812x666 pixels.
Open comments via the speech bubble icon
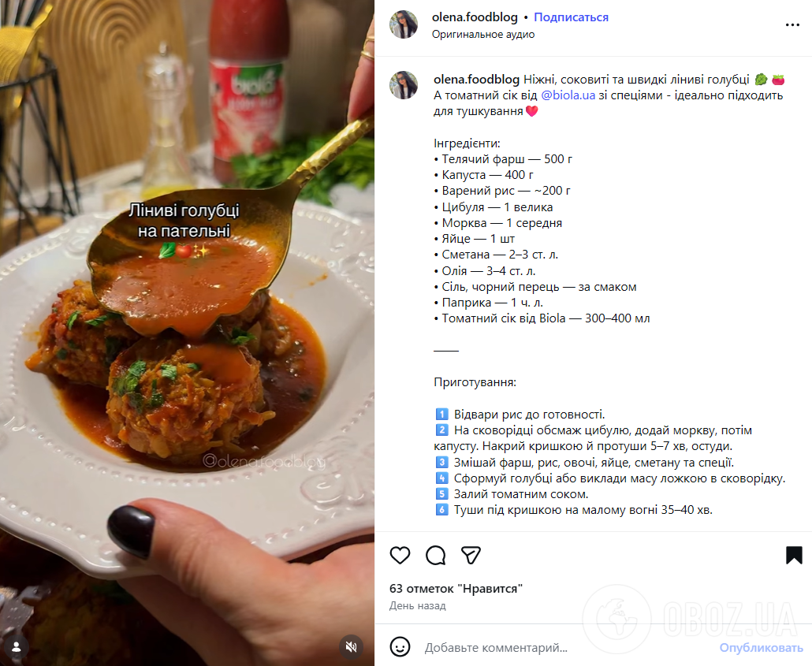coord(435,555)
